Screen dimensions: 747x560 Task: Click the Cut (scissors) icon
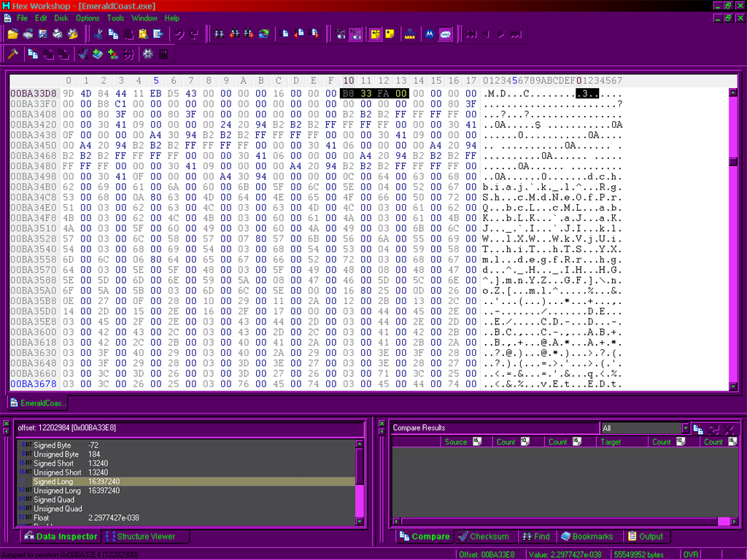tap(98, 34)
